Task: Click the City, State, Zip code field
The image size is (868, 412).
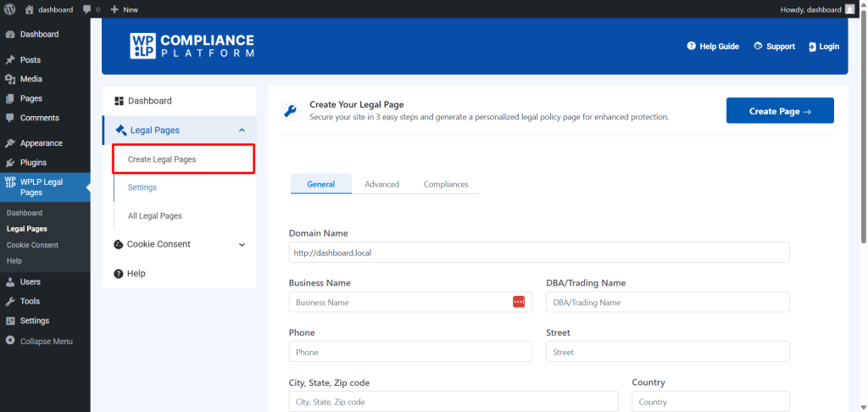Action: point(453,402)
